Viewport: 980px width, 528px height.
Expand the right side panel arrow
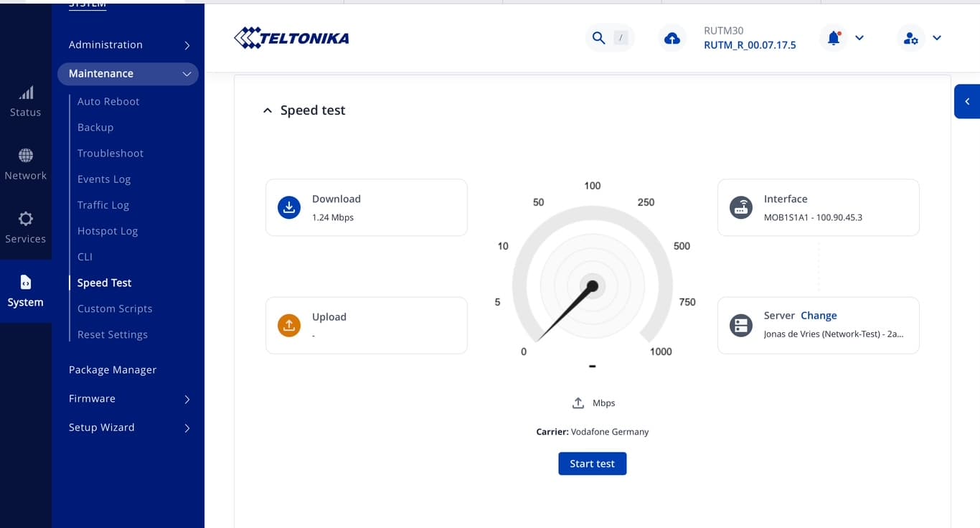click(967, 102)
